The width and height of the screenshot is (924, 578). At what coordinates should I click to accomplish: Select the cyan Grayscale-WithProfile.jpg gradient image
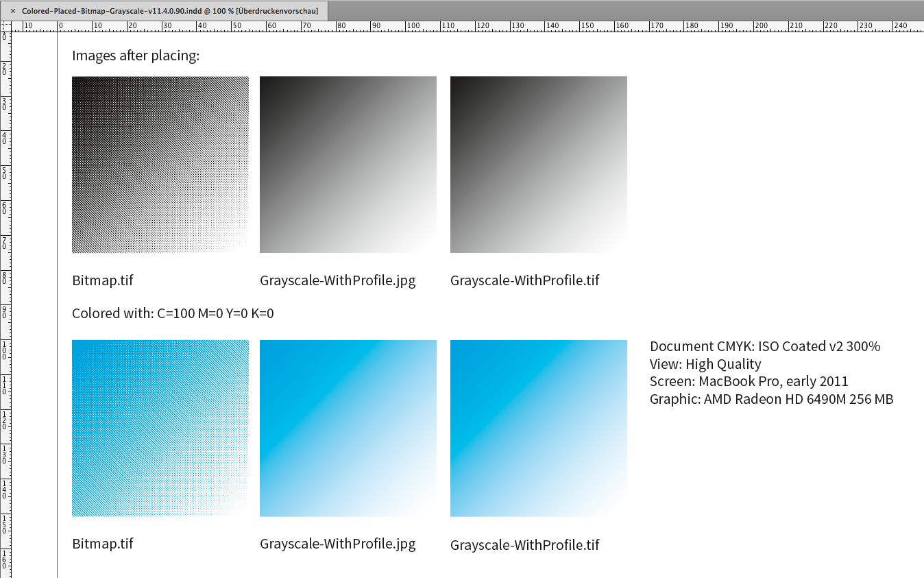point(348,428)
